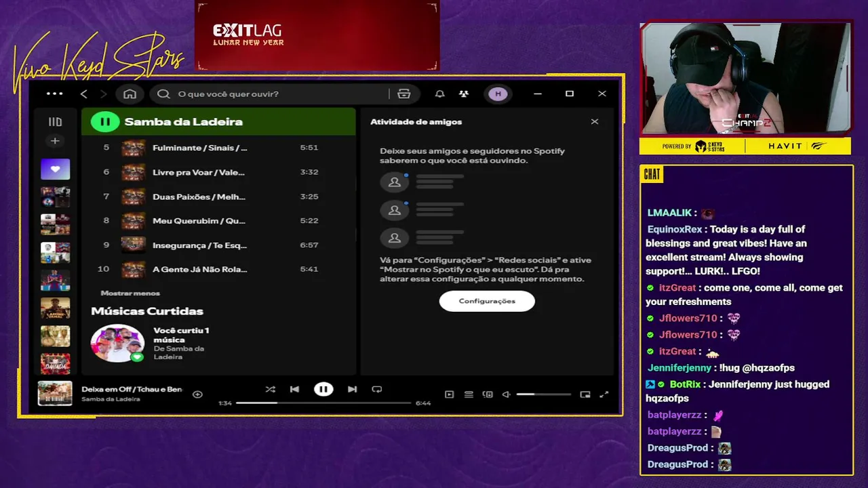Viewport: 868px width, 488px height.
Task: Skip to previous track
Action: [x=294, y=389]
